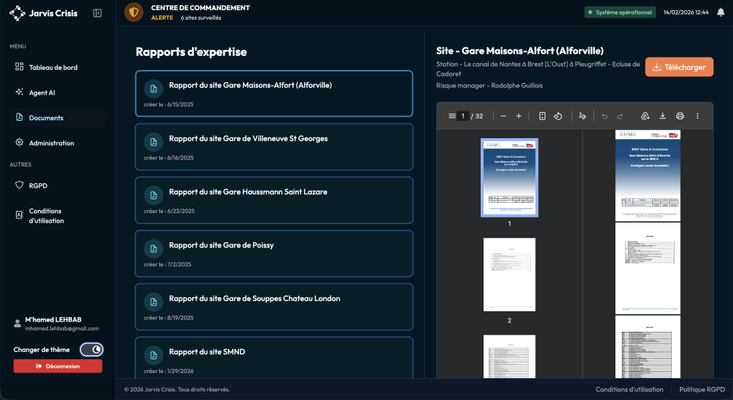
Task: Click the fit to page icon
Action: pyautogui.click(x=542, y=116)
